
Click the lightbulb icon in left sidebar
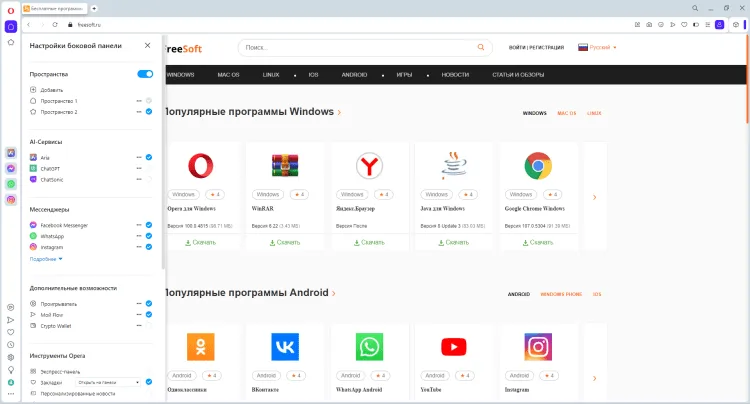[x=11, y=370]
